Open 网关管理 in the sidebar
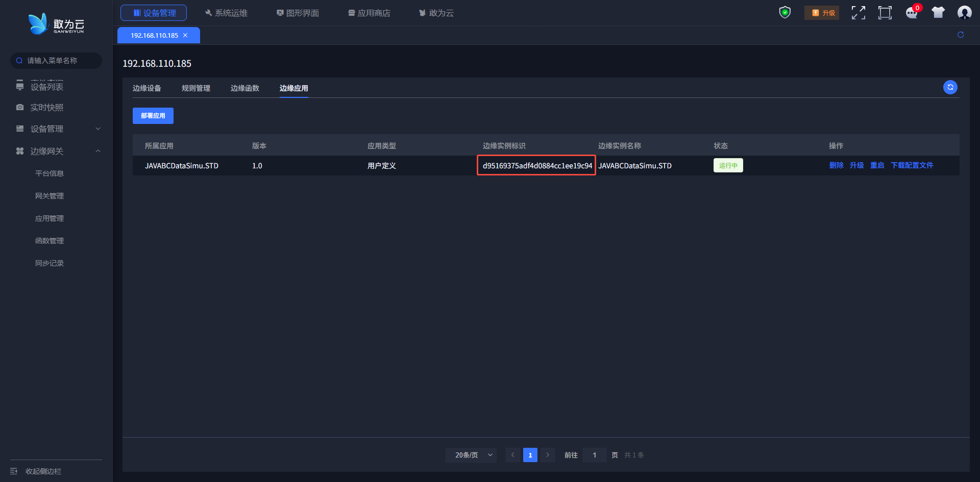The height and width of the screenshot is (482, 980). tap(50, 196)
